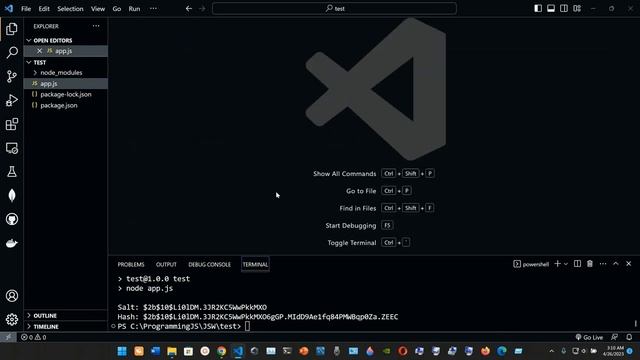This screenshot has height=360, width=640.
Task: Open errors and warnings status indicator
Action: coord(33,337)
